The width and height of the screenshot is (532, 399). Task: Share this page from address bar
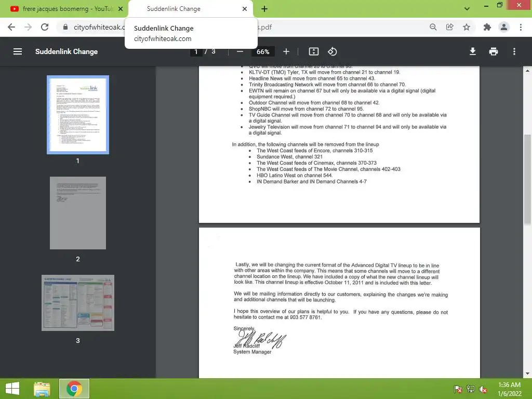[449, 27]
